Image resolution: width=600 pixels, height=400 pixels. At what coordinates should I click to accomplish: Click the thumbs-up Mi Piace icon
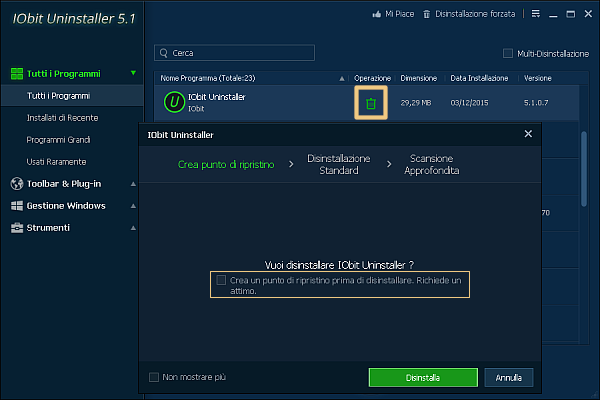pos(377,14)
